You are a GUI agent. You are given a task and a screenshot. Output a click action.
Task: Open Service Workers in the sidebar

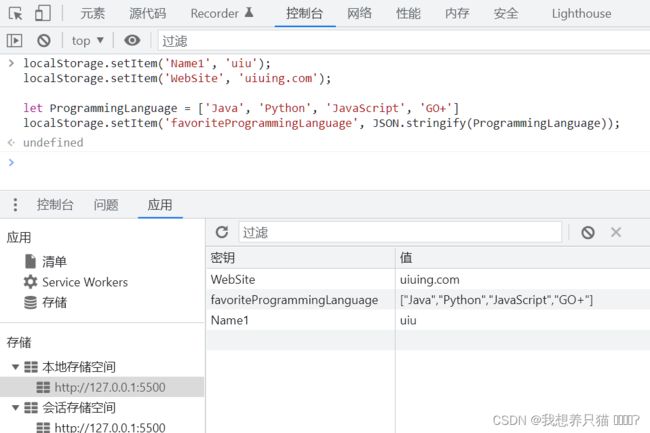[x=85, y=282]
